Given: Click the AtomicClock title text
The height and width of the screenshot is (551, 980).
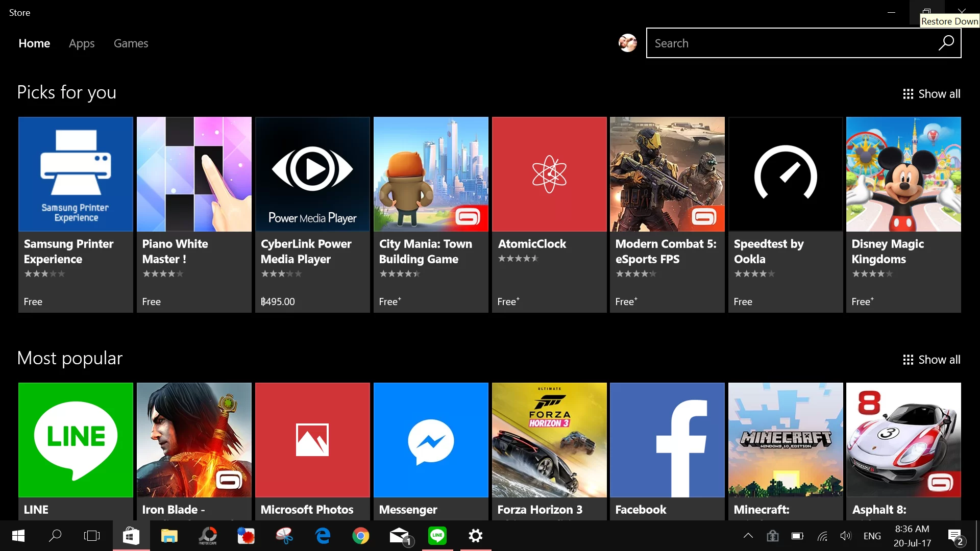Looking at the screenshot, I should [532, 244].
